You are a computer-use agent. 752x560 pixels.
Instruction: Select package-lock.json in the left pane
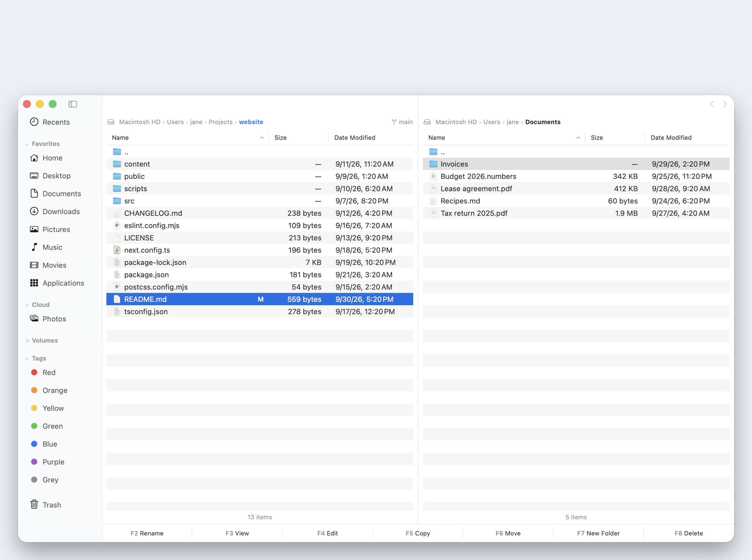tap(260, 262)
